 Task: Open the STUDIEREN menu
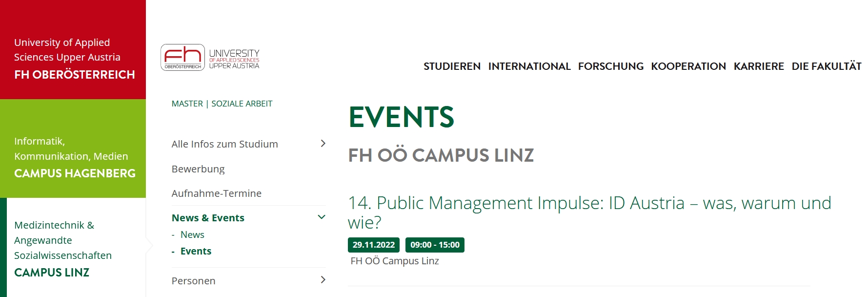pyautogui.click(x=452, y=66)
